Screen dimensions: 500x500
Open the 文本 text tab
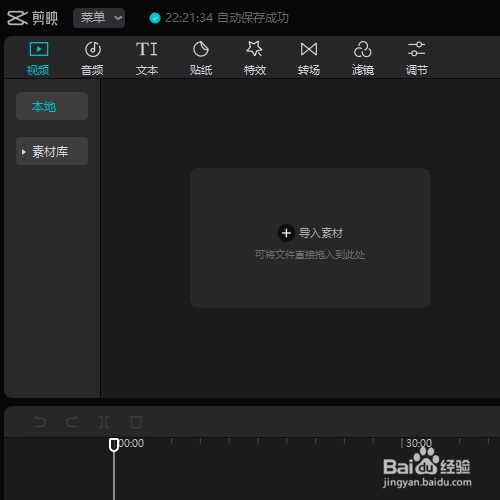click(147, 59)
